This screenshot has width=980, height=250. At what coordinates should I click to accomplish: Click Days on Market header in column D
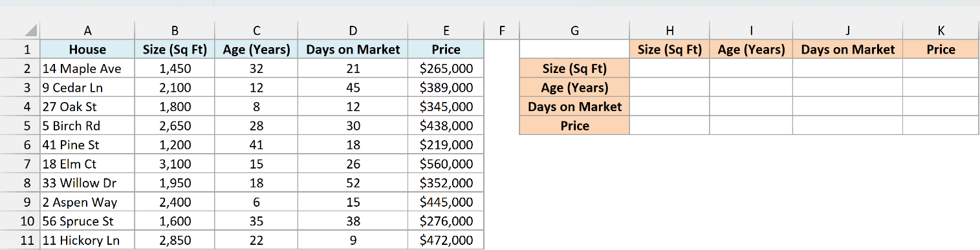pyautogui.click(x=353, y=49)
